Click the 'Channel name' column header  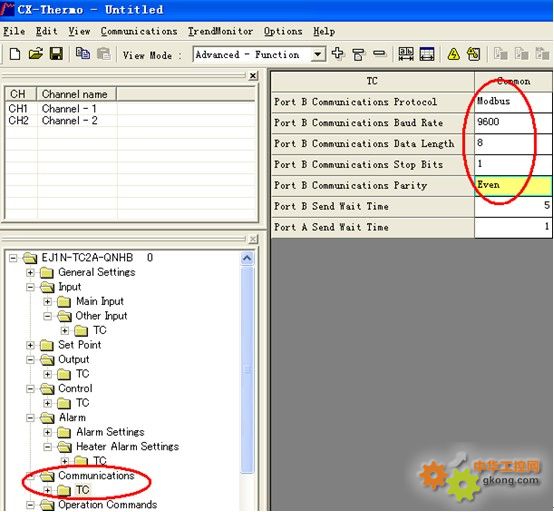(x=76, y=94)
